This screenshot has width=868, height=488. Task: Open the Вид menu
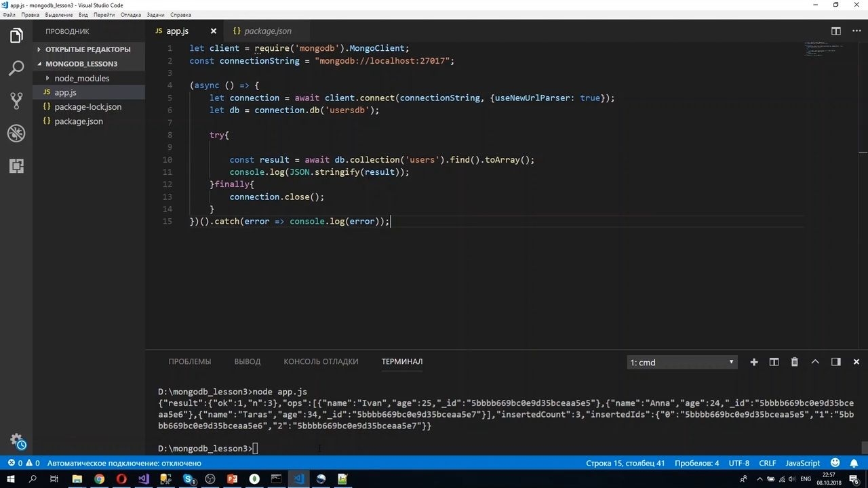83,14
